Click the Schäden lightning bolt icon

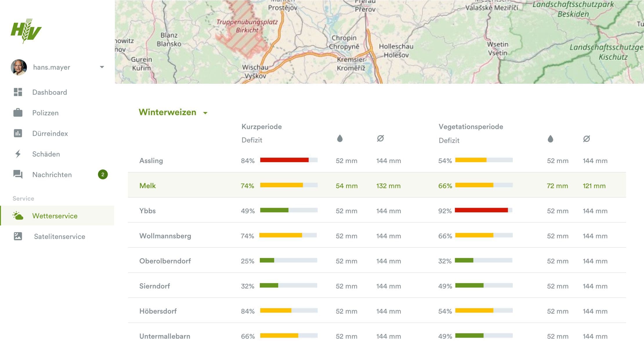click(18, 154)
